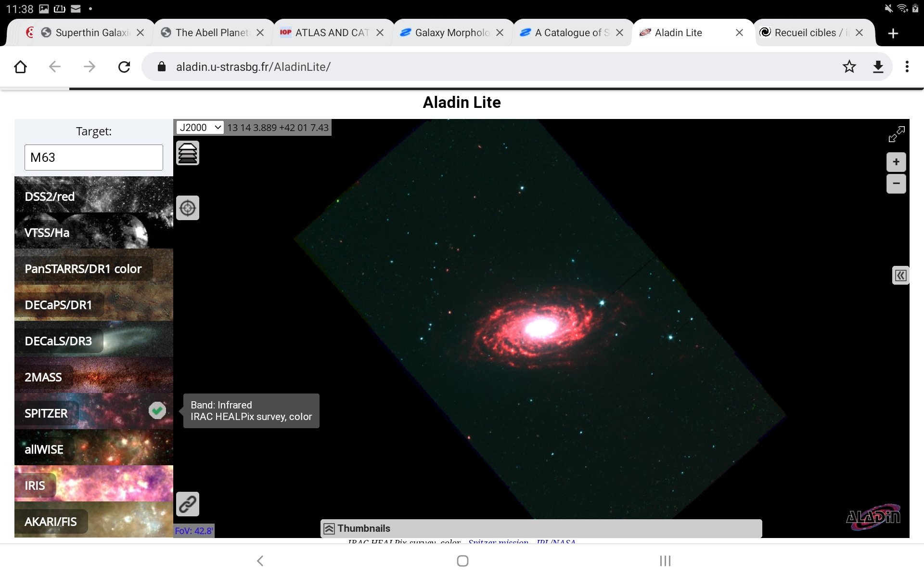
Task: Open the browser downloads icon
Action: [x=878, y=66]
